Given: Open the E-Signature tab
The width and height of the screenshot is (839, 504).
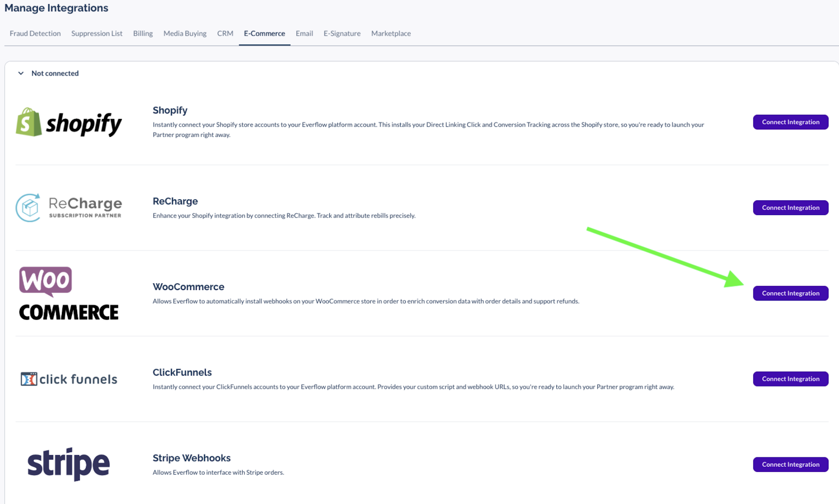Looking at the screenshot, I should tap(342, 34).
